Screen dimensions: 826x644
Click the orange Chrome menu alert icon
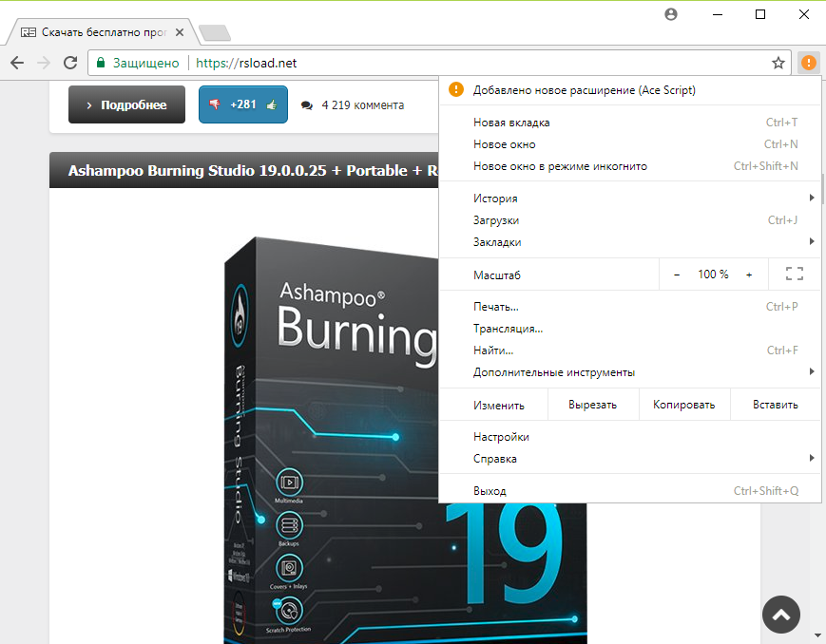point(809,64)
